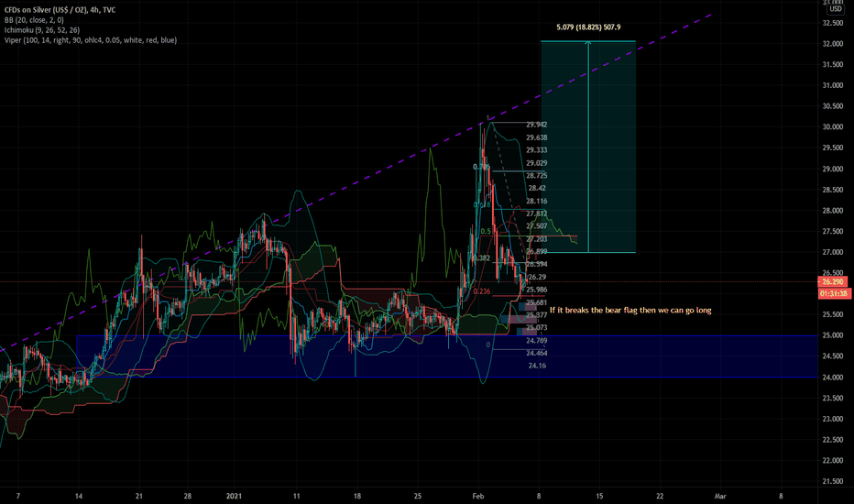The width and height of the screenshot is (854, 504).
Task: Click Fibonacci level label 25.377
Action: [536, 315]
